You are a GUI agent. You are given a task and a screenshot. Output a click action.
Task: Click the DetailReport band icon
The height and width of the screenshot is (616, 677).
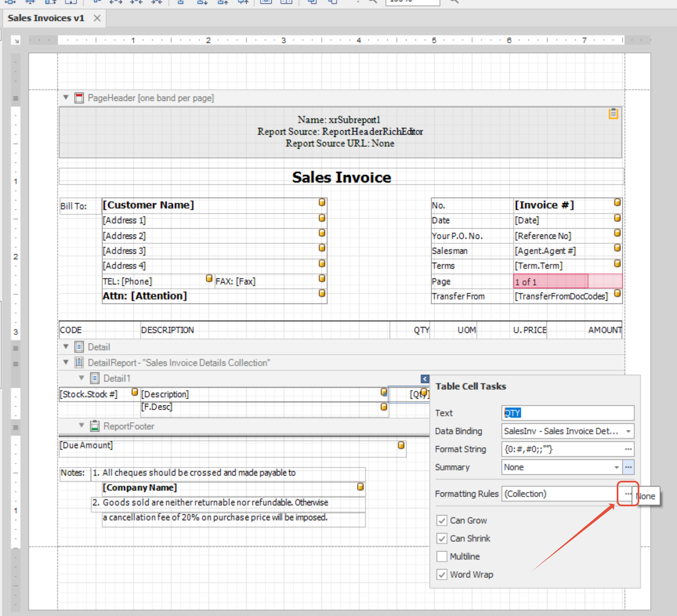pyautogui.click(x=79, y=362)
